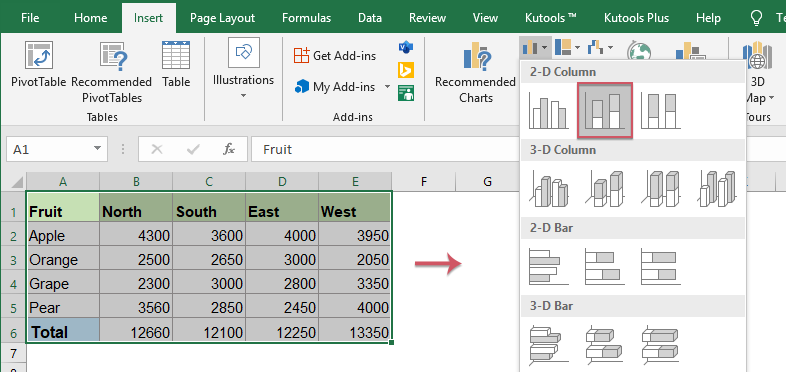Click the West header cell
This screenshot has height=372, width=786.
355,207
